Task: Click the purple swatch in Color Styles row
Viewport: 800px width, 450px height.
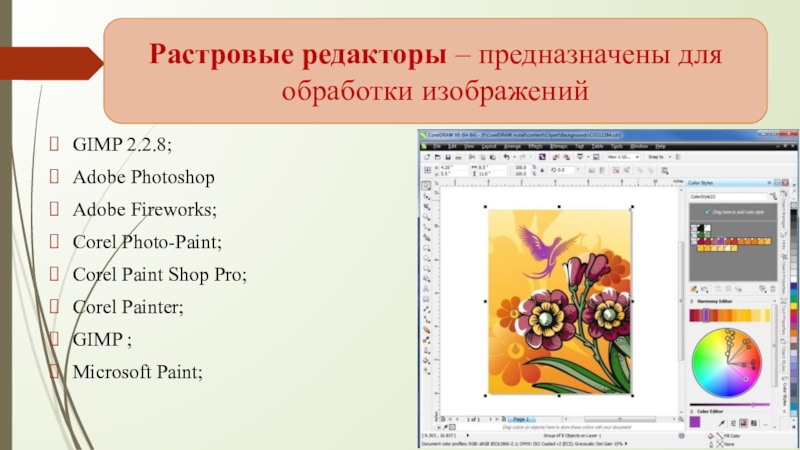Action: (720, 241)
